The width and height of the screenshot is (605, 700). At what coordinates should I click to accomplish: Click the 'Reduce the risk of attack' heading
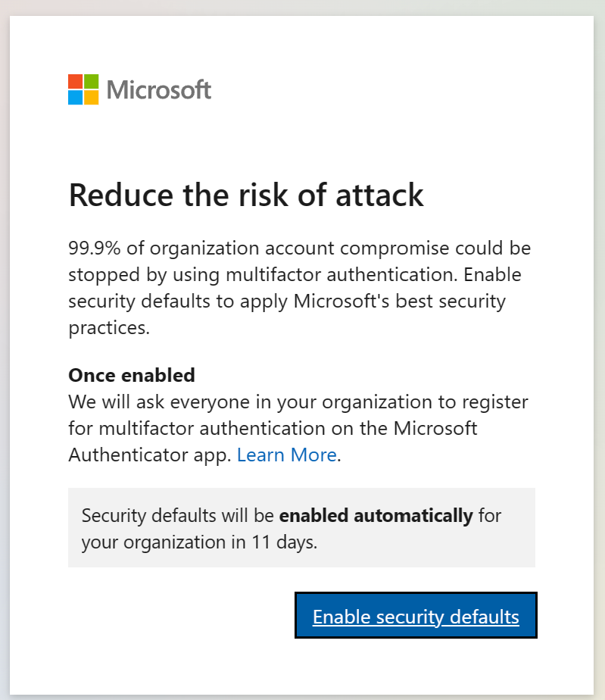point(246,195)
